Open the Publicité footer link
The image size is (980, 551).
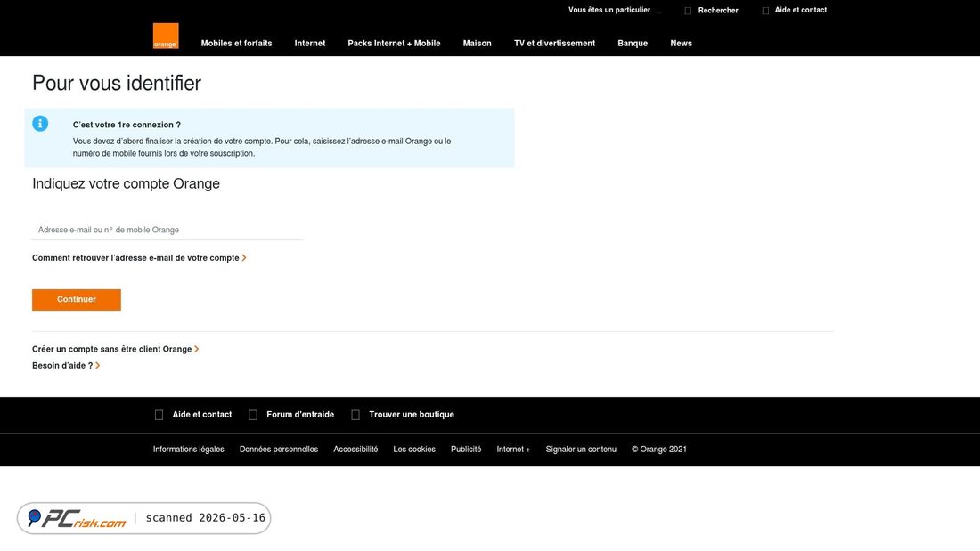pyautogui.click(x=466, y=450)
